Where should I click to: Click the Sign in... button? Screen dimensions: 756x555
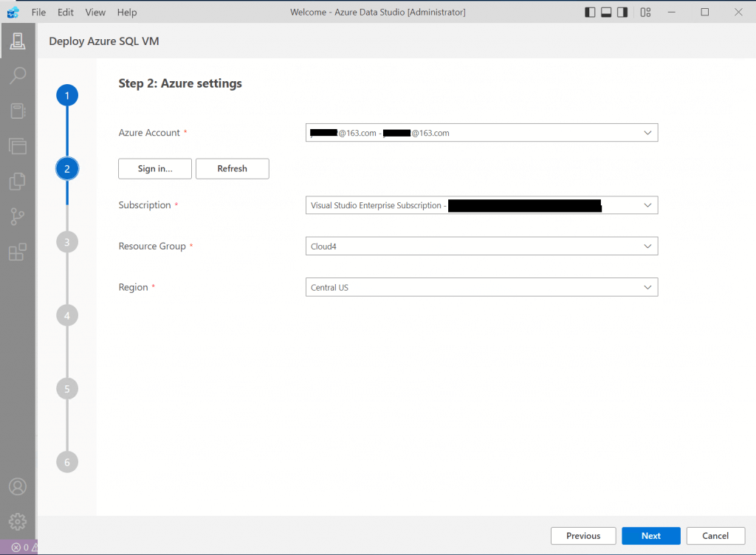point(155,168)
